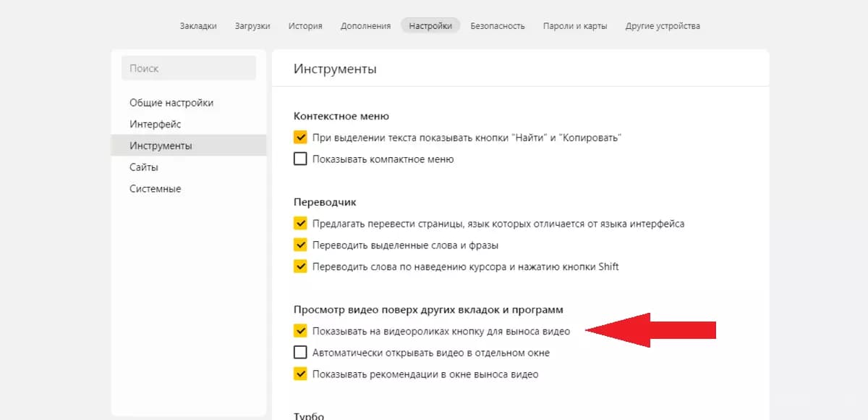Viewport: 868px width, 420px height.
Task: Uncheck showing "Найти" and "Копировать" buttons
Action: pos(301,137)
